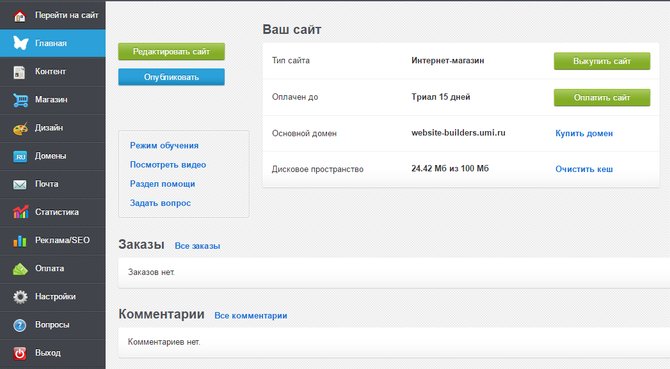Open the Дизайн menu label
670x369 pixels.
point(49,128)
